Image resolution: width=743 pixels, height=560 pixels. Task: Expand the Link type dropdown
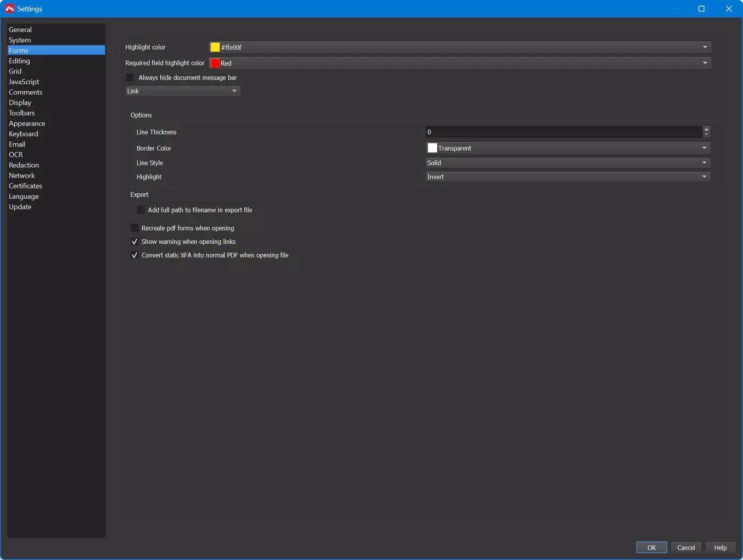coord(183,91)
